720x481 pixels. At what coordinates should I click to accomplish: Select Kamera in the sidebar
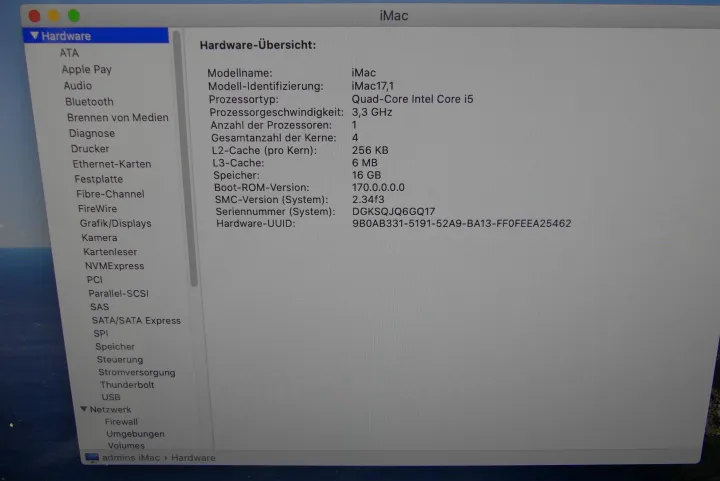[x=99, y=238]
